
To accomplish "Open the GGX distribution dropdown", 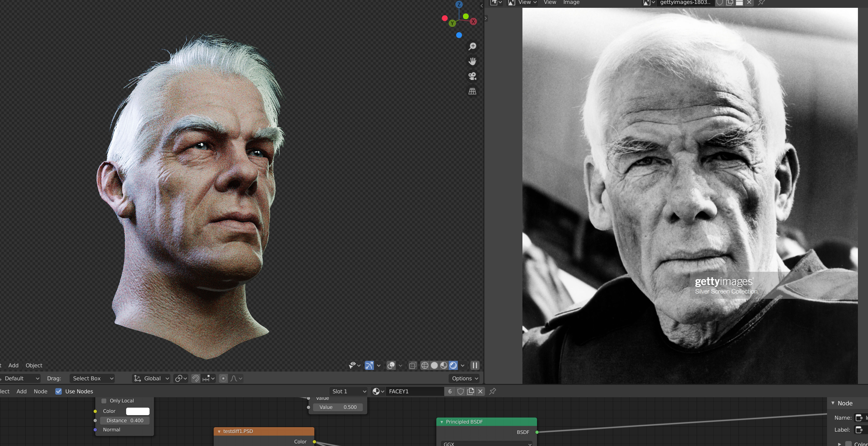I will click(487, 444).
